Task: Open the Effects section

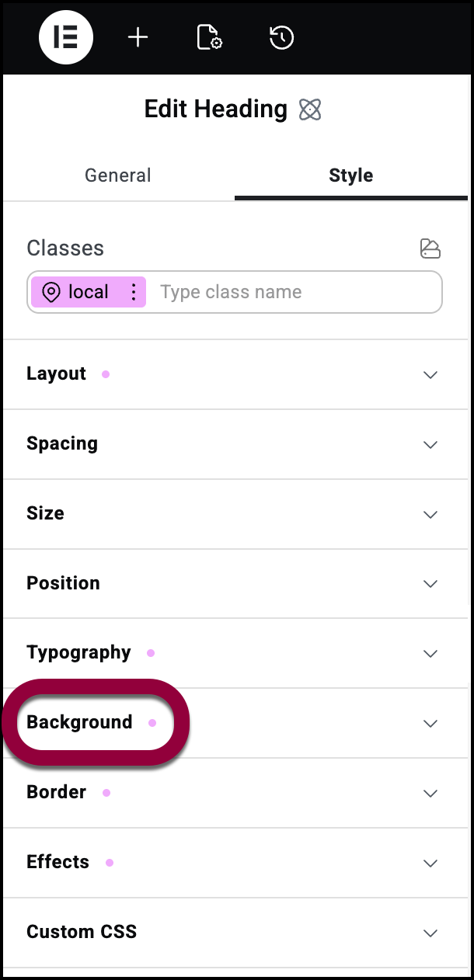Action: tap(58, 862)
